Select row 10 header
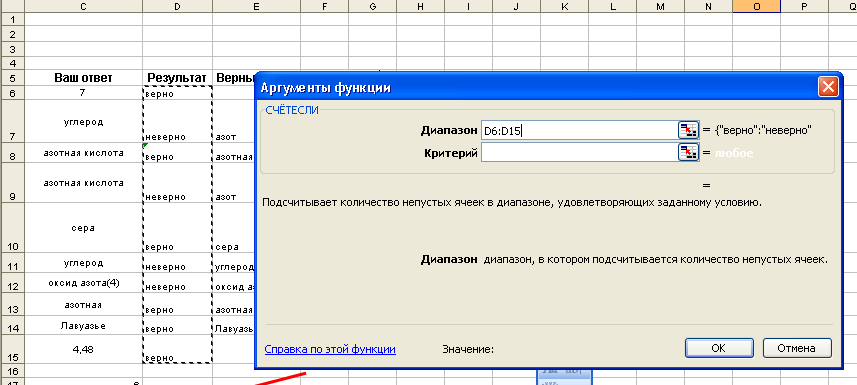The width and height of the screenshot is (857, 385). 12,228
